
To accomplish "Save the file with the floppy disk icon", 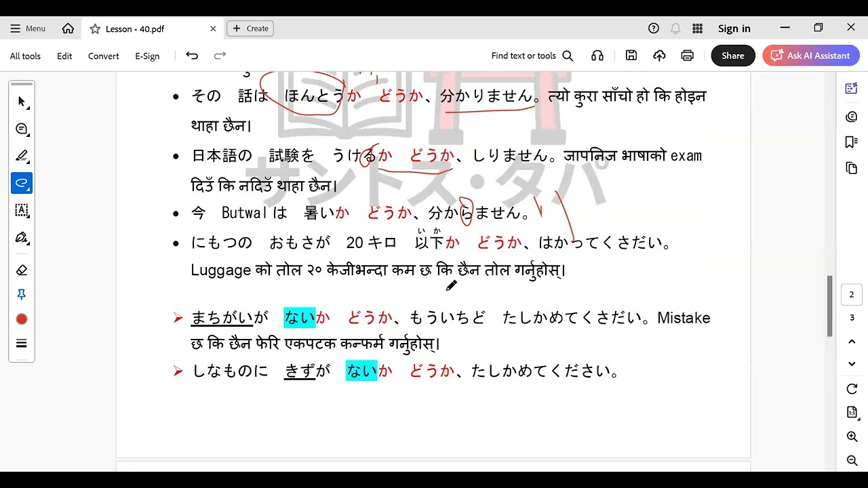I will click(631, 56).
